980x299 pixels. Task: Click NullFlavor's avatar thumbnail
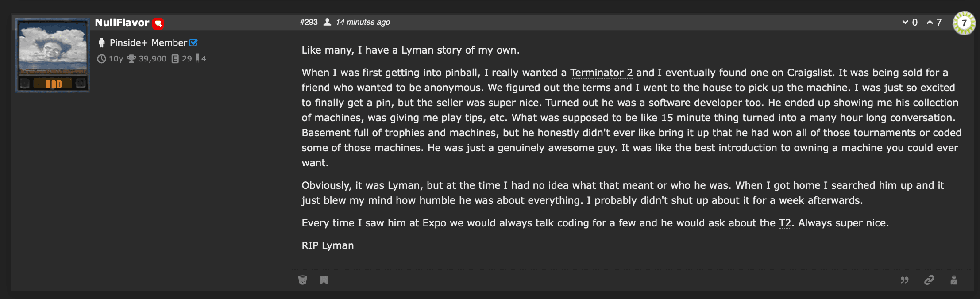coord(52,55)
